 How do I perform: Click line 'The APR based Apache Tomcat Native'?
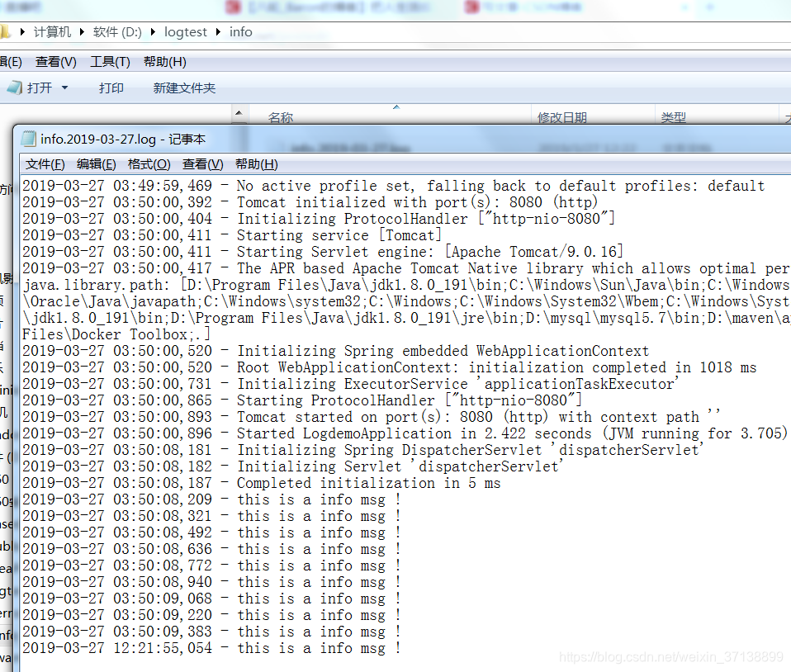coord(406,268)
